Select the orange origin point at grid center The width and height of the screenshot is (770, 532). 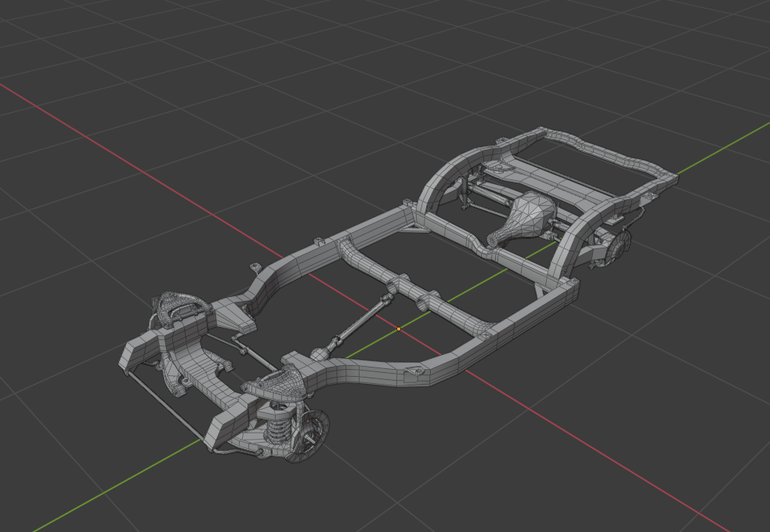[x=399, y=328]
